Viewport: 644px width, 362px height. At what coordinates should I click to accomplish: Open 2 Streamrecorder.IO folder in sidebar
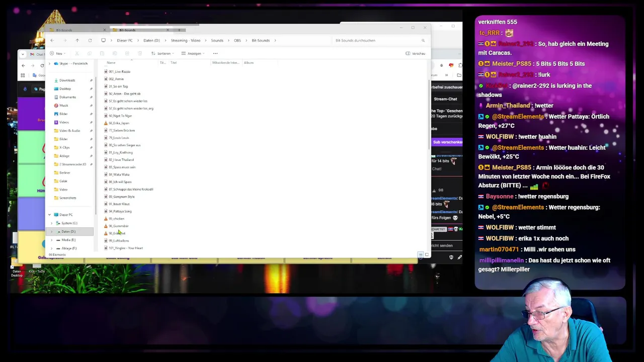(x=72, y=164)
